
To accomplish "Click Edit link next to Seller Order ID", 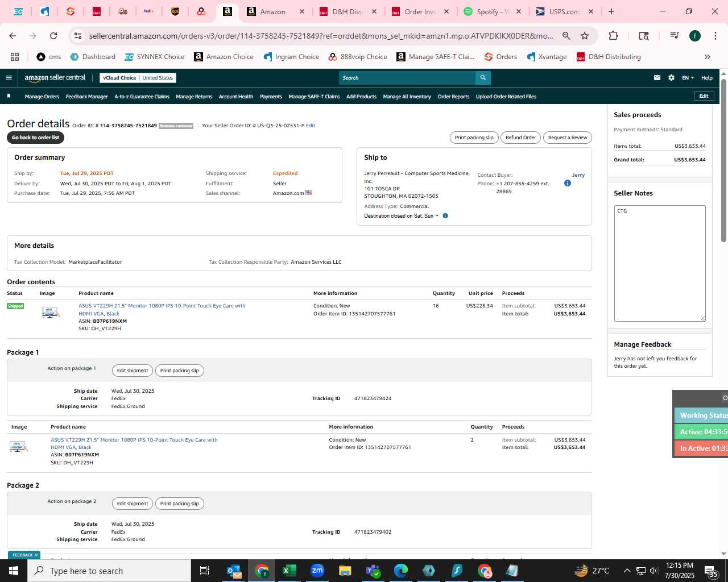I will point(311,126).
